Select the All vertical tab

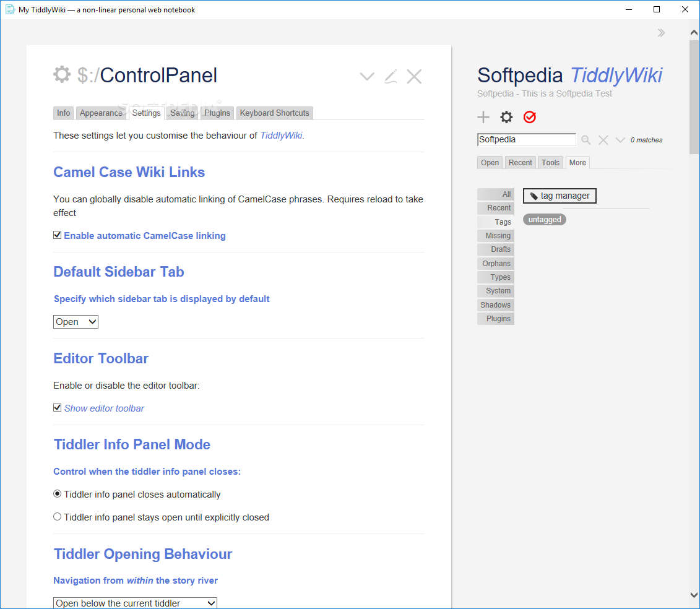(496, 194)
